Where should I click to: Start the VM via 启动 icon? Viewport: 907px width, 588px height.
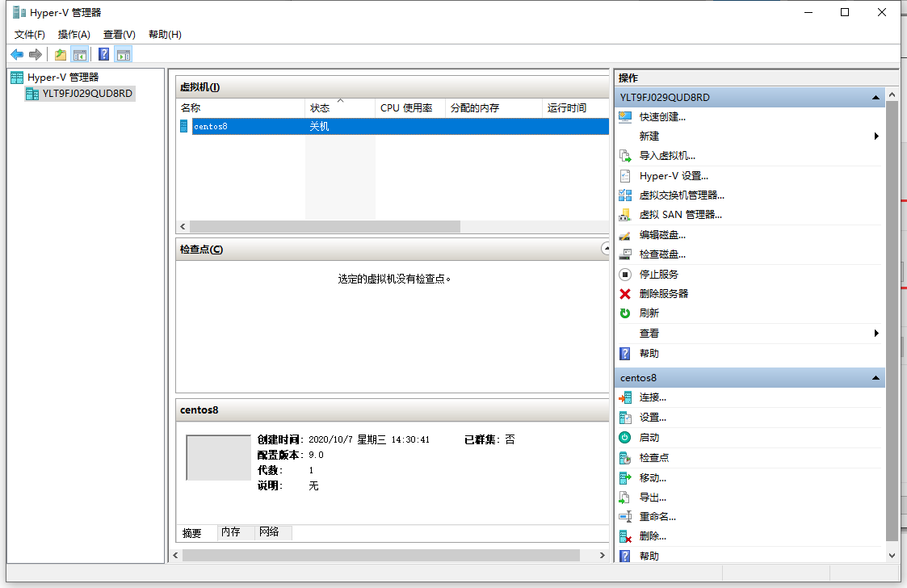point(625,438)
